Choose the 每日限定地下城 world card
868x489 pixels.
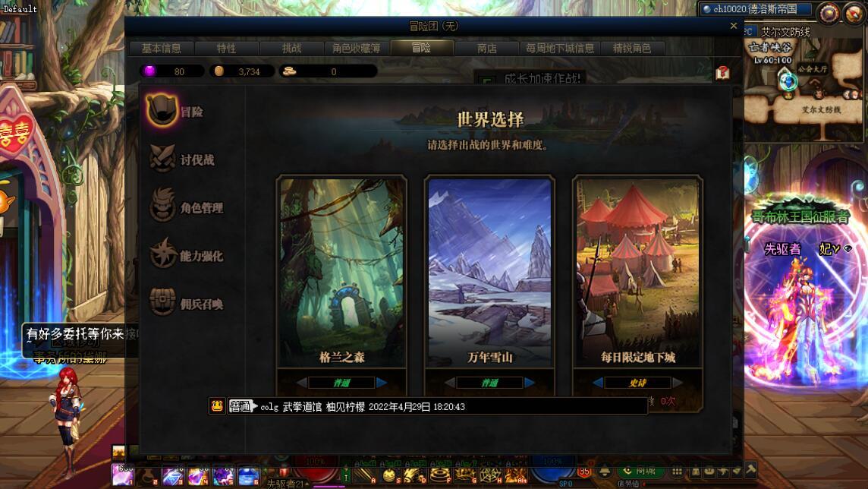click(637, 271)
